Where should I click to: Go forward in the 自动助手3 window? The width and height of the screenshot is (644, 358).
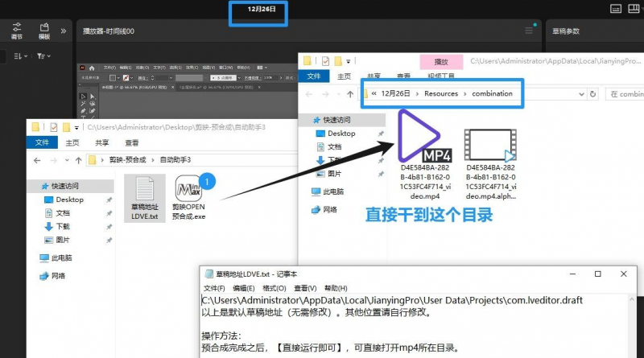53,160
